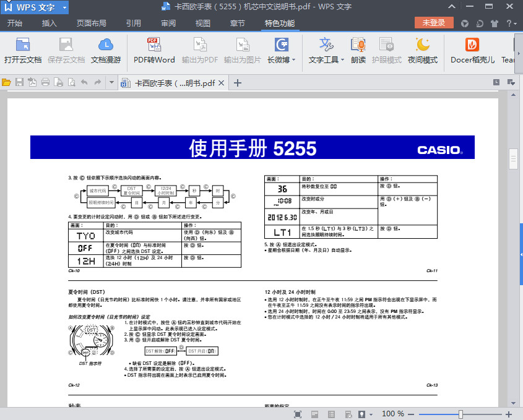Open dropdown next to the bulb icon
The image size is (523, 420).
click(371, 414)
